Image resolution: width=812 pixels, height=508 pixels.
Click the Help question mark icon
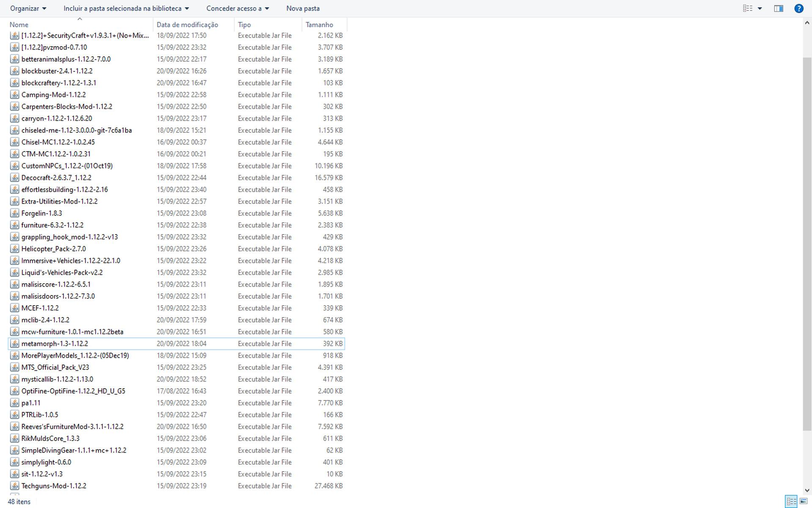point(798,8)
